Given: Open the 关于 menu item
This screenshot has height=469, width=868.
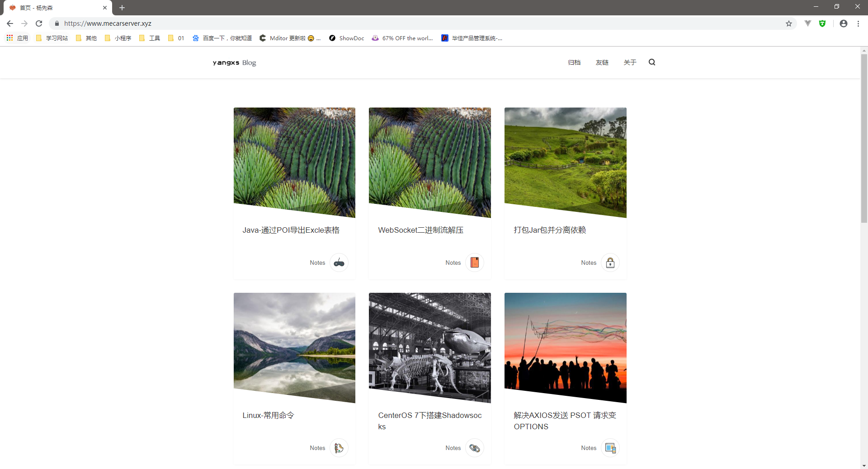Looking at the screenshot, I should point(630,62).
